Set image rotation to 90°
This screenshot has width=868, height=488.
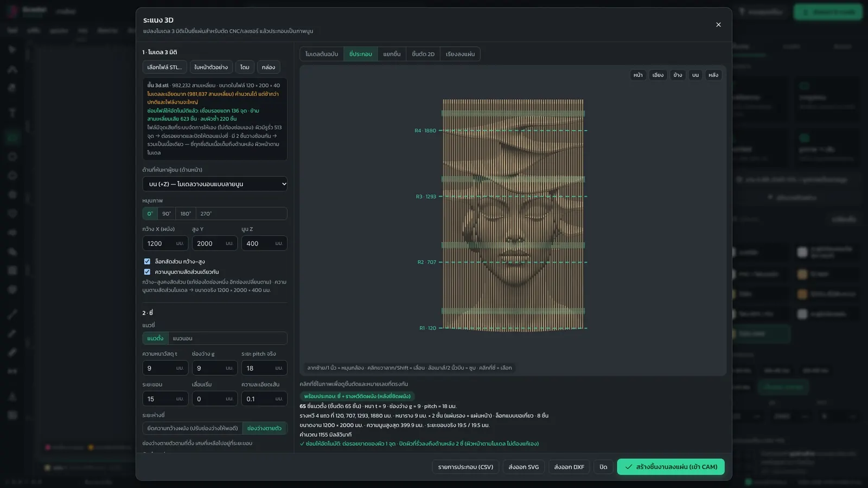pos(167,214)
